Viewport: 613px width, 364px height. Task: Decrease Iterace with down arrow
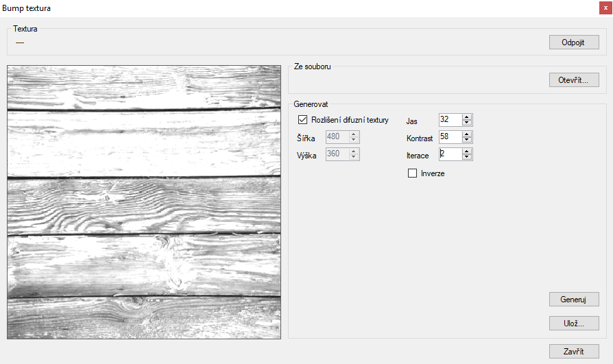pyautogui.click(x=467, y=158)
